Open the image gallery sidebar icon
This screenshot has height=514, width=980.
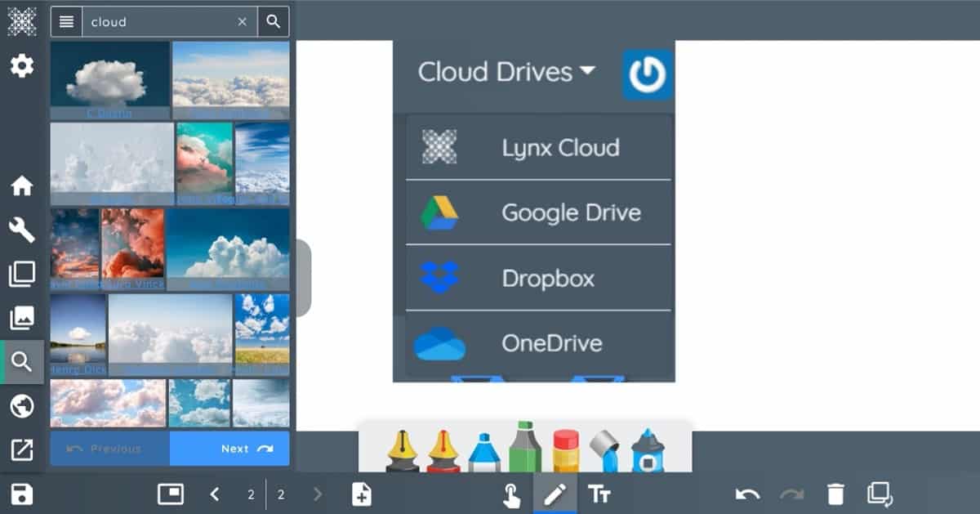point(22,318)
